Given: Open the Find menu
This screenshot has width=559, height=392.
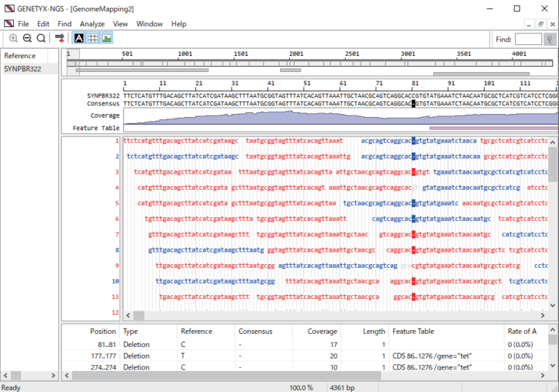Looking at the screenshot, I should [64, 24].
